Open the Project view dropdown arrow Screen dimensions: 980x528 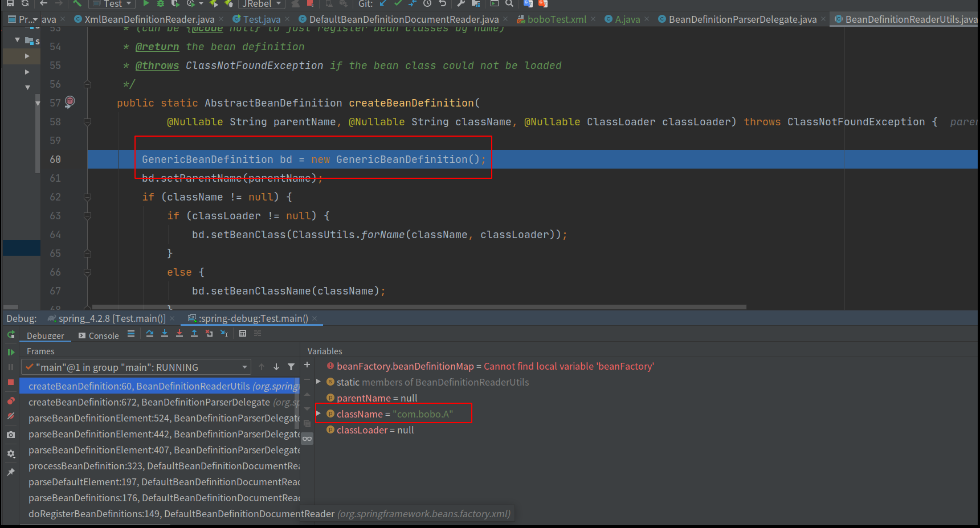tap(35, 19)
